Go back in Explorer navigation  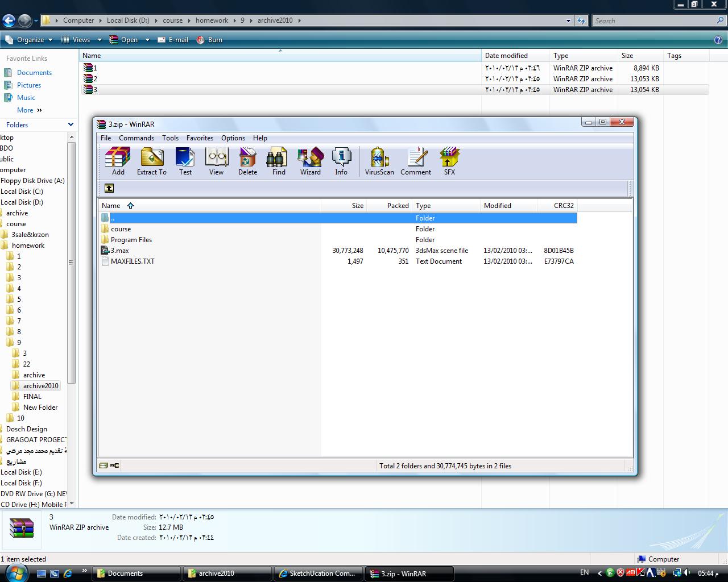(x=9, y=20)
